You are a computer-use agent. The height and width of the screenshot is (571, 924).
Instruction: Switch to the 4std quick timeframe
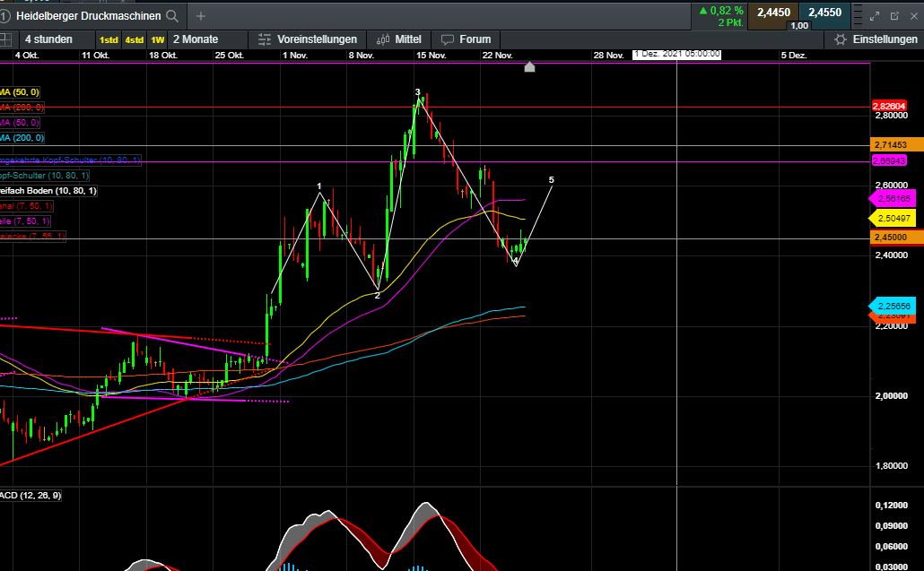(134, 39)
